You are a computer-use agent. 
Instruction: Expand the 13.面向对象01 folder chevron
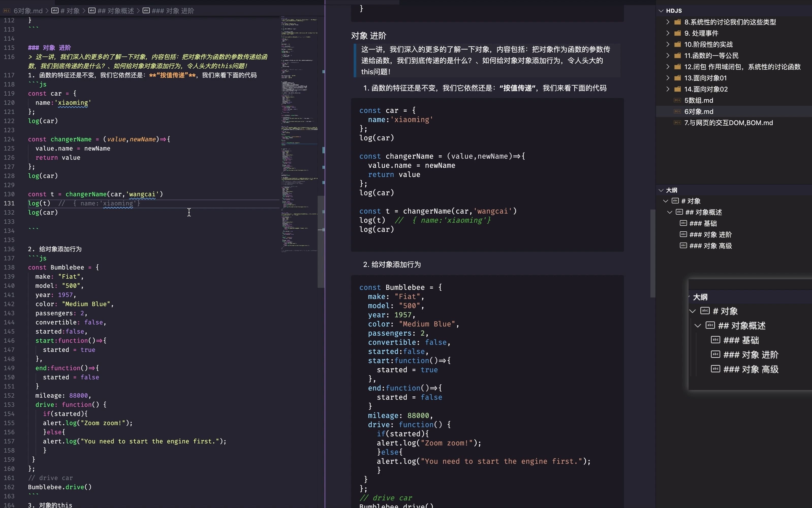(668, 78)
